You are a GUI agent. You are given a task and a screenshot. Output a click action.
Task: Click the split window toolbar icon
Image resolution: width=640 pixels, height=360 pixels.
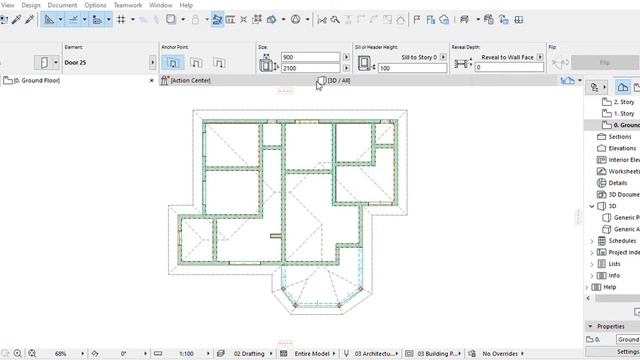click(519, 20)
